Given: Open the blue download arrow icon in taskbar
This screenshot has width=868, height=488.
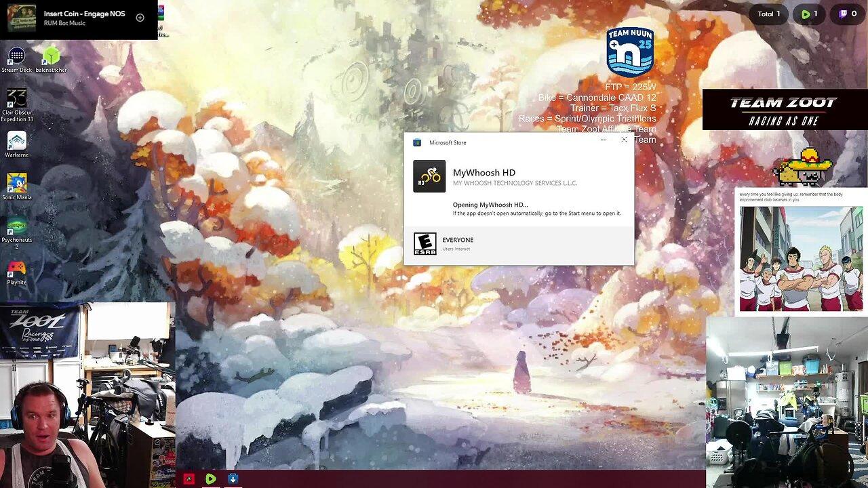Looking at the screenshot, I should 233,479.
